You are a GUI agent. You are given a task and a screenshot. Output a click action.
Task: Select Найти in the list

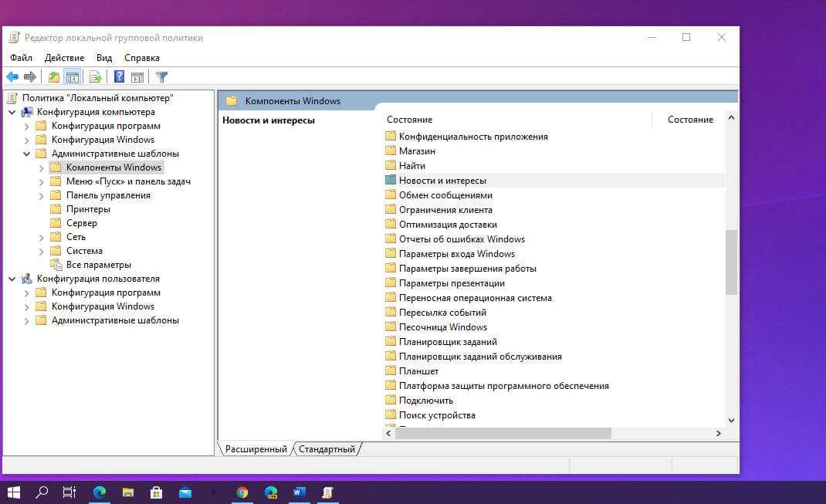click(x=412, y=165)
